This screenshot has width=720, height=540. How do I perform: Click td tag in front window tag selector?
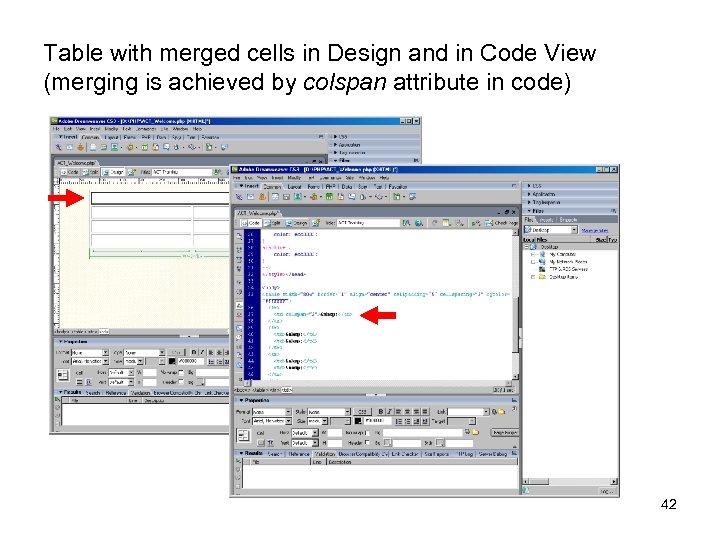[x=287, y=390]
